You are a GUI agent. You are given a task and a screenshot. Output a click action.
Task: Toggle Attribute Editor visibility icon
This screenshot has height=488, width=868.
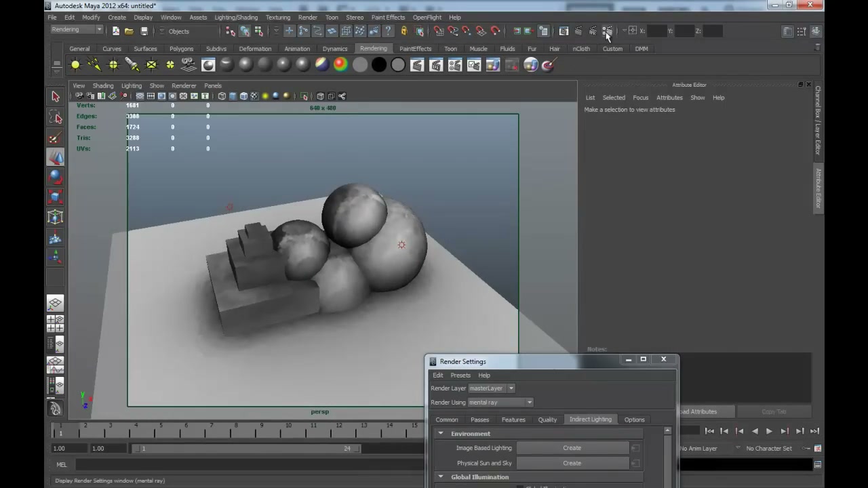tap(787, 31)
